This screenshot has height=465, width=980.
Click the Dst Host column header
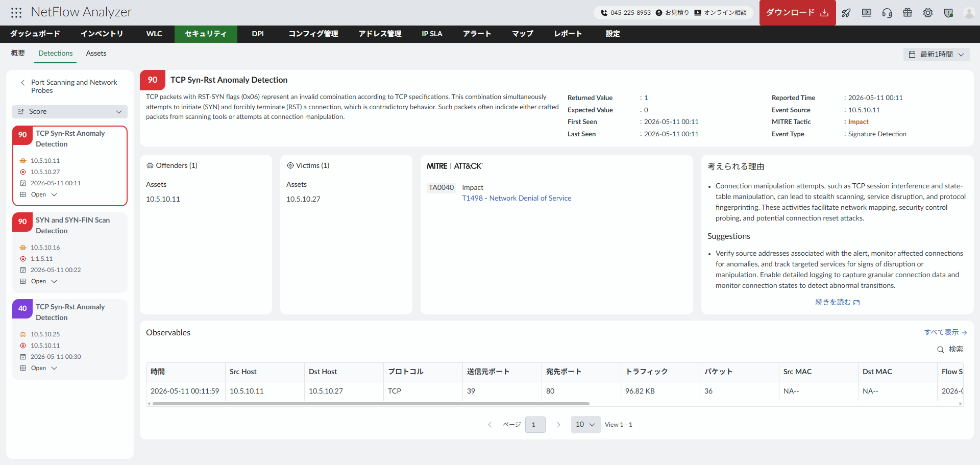pyautogui.click(x=344, y=372)
